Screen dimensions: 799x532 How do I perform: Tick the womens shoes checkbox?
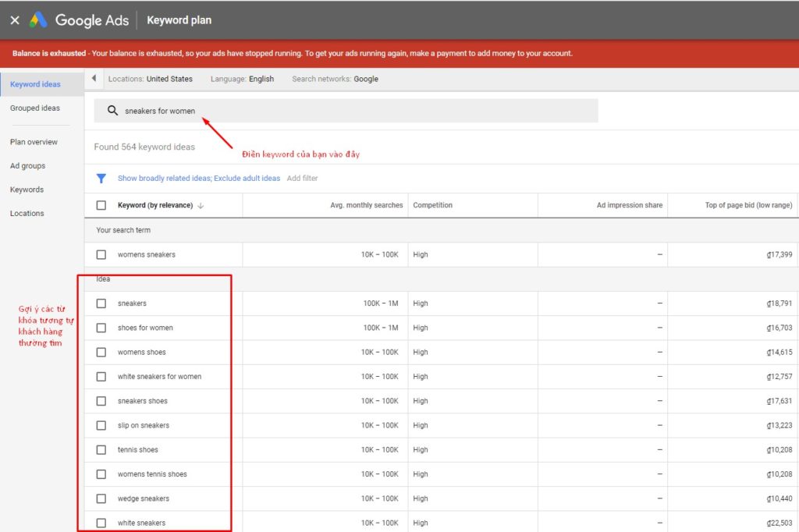[x=101, y=352]
